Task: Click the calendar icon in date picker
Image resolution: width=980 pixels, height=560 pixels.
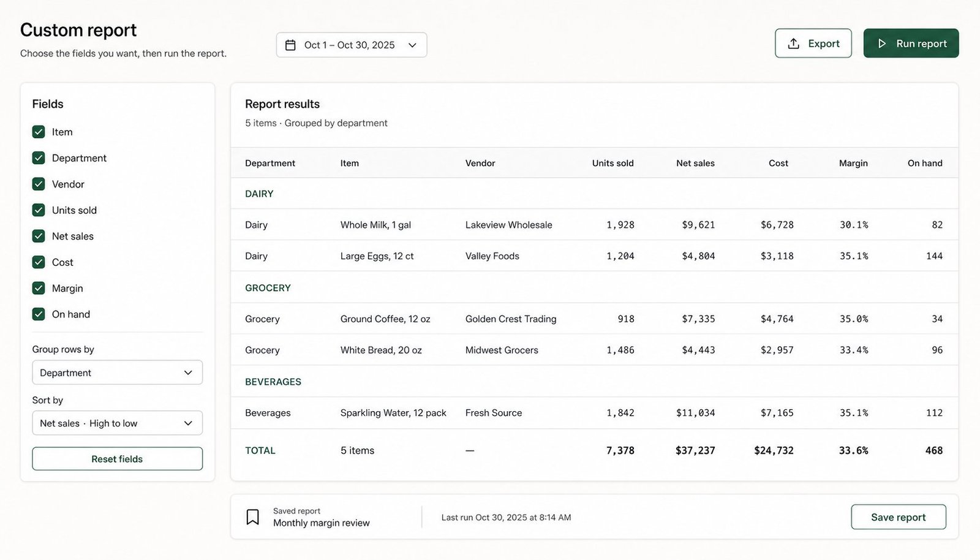Action: pyautogui.click(x=290, y=45)
